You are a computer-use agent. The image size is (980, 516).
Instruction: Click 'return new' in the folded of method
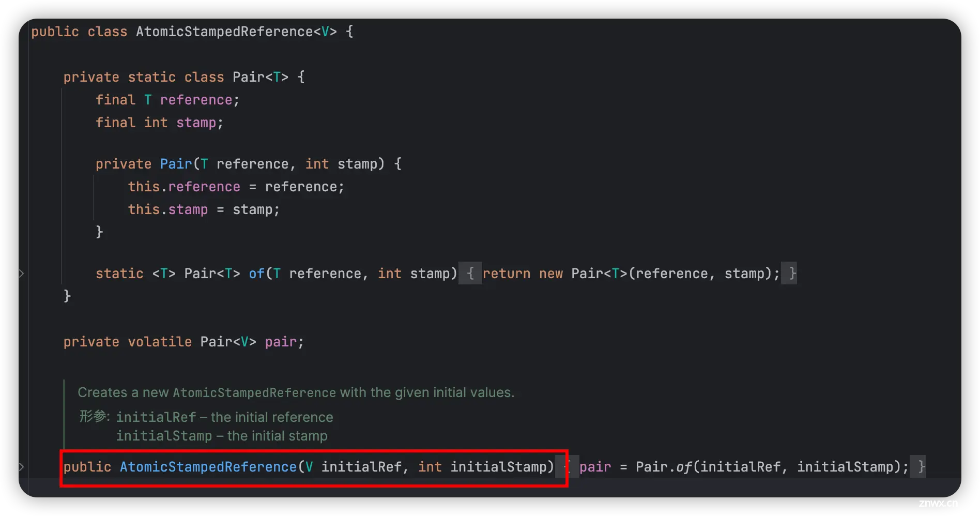pyautogui.click(x=523, y=274)
